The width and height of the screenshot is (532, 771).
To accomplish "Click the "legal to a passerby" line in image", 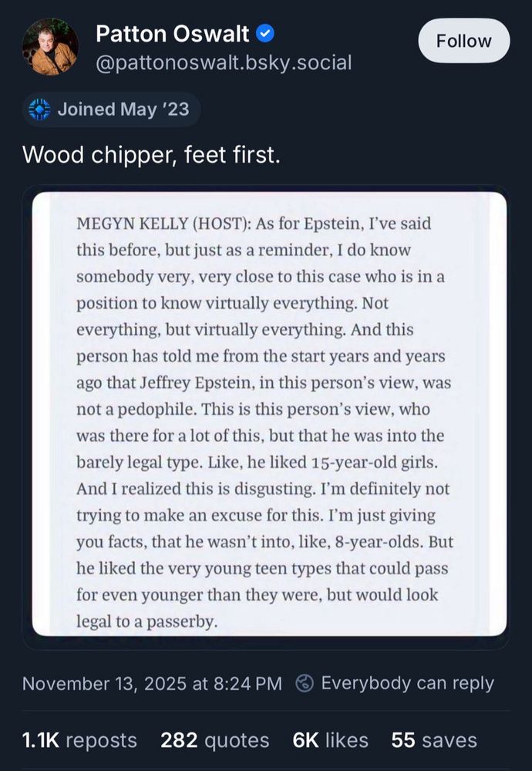I will 146,621.
